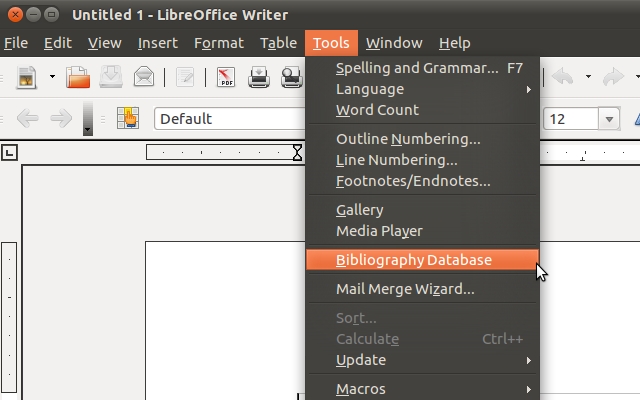The height and width of the screenshot is (400, 640).
Task: Select Line Numbering menu entry
Action: [x=422, y=160]
